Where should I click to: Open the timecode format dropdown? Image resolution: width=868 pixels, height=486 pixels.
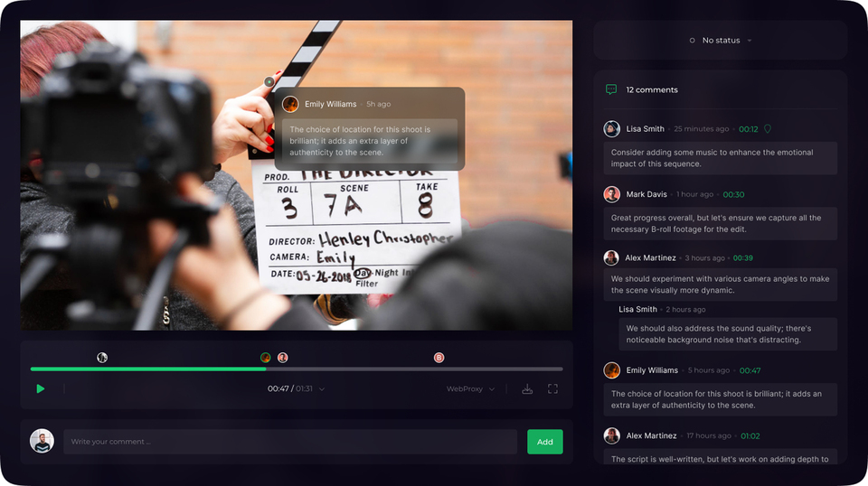point(322,389)
